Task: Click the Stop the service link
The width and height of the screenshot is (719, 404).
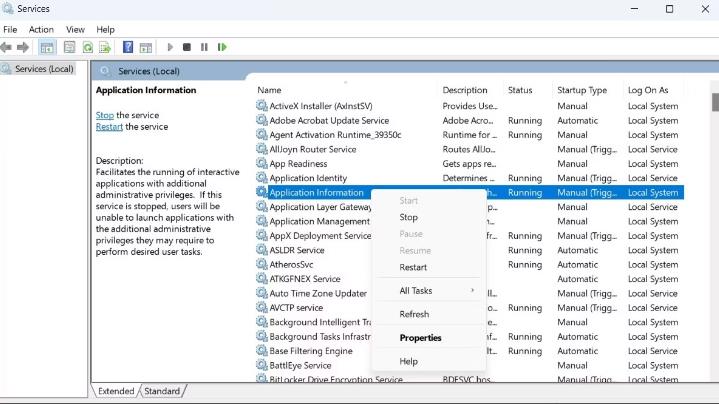Action: [x=105, y=115]
